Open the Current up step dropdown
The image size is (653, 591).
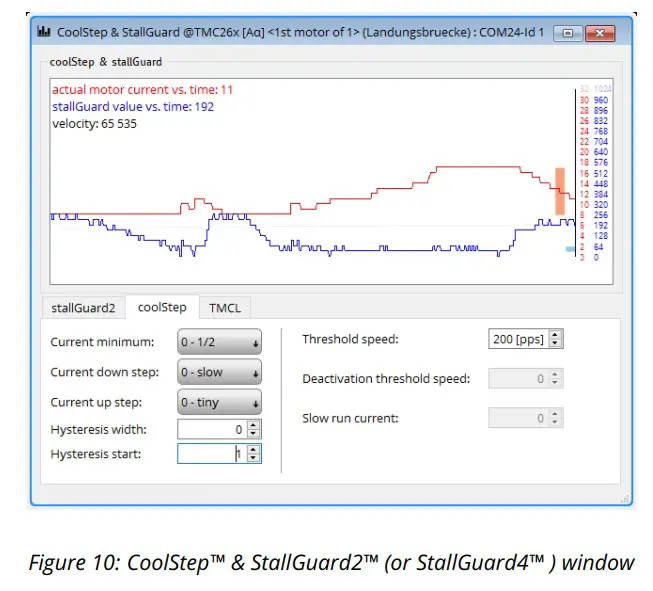pos(219,402)
